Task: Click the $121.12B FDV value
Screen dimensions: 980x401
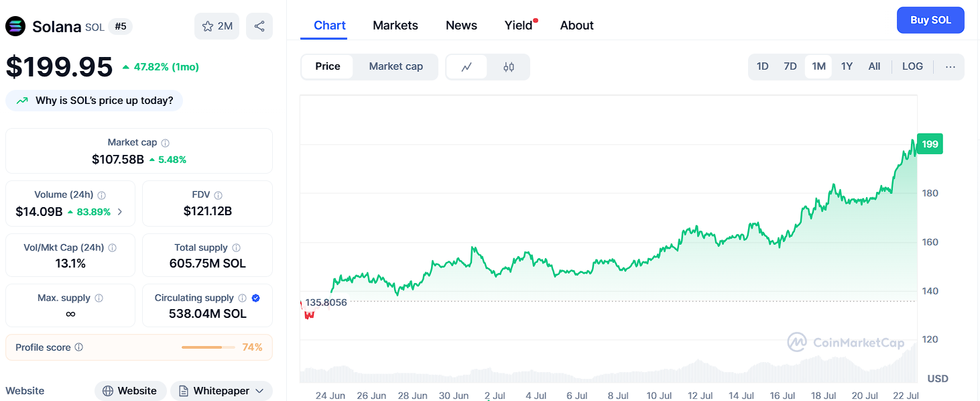Action: click(208, 211)
